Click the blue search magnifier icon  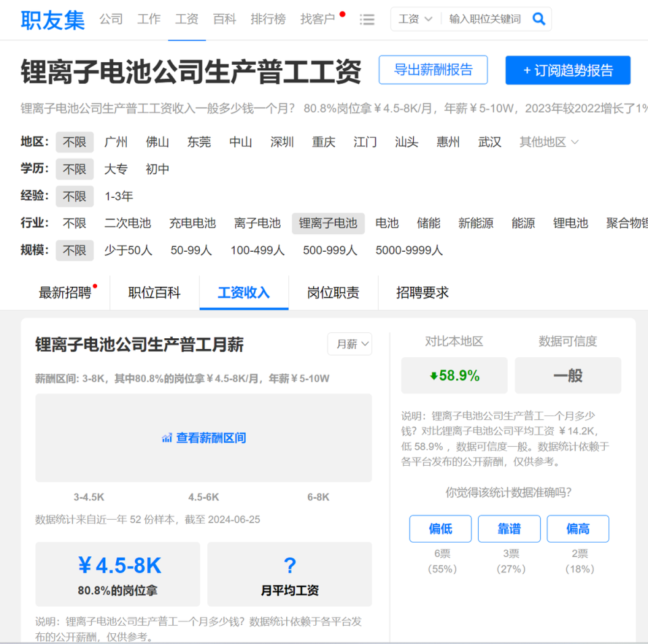pos(539,19)
